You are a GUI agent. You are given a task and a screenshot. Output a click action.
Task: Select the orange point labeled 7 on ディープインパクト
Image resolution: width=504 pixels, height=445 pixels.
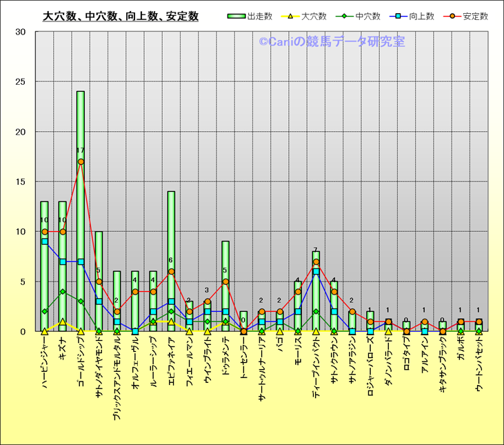[x=316, y=262]
